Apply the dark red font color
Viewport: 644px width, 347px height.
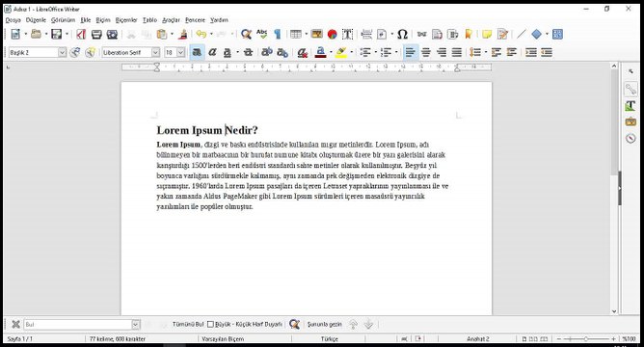[321, 53]
